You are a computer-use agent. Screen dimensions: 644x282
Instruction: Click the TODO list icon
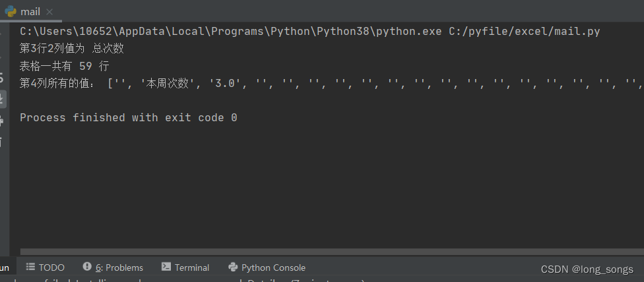[30, 267]
